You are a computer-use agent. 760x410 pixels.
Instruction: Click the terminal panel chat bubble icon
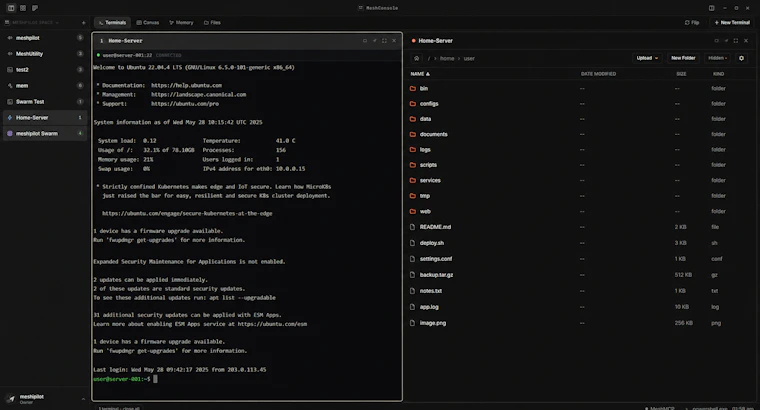pyautogui.click(x=365, y=41)
